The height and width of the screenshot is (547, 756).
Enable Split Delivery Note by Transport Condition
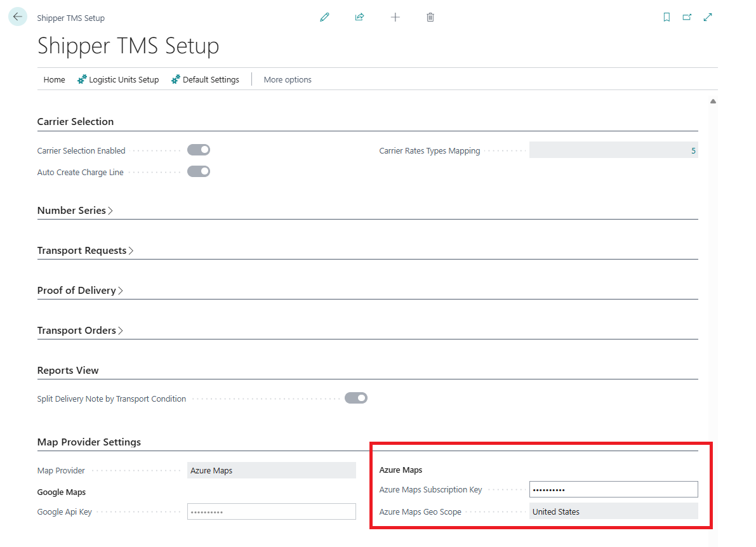[356, 398]
